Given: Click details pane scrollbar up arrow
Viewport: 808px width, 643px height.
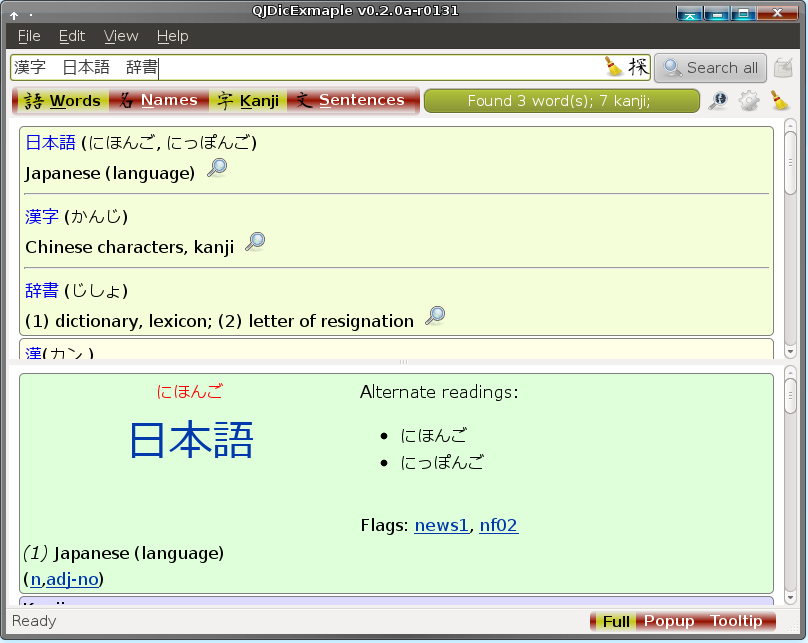Looking at the screenshot, I should [790, 372].
